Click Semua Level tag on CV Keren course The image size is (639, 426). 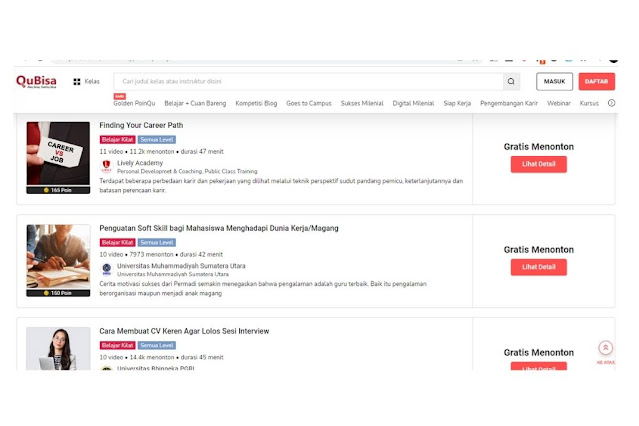(x=156, y=345)
